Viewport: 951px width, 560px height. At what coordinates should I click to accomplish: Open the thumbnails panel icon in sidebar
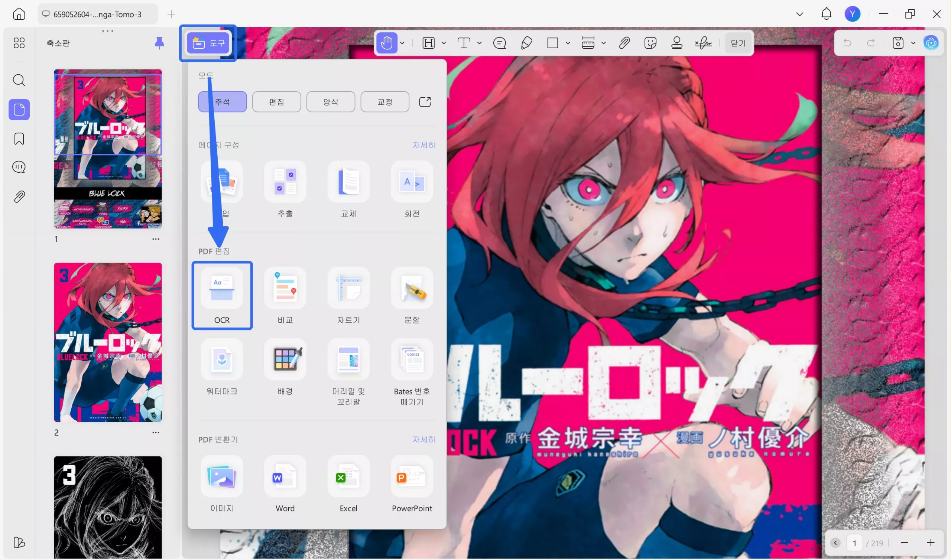tap(19, 110)
